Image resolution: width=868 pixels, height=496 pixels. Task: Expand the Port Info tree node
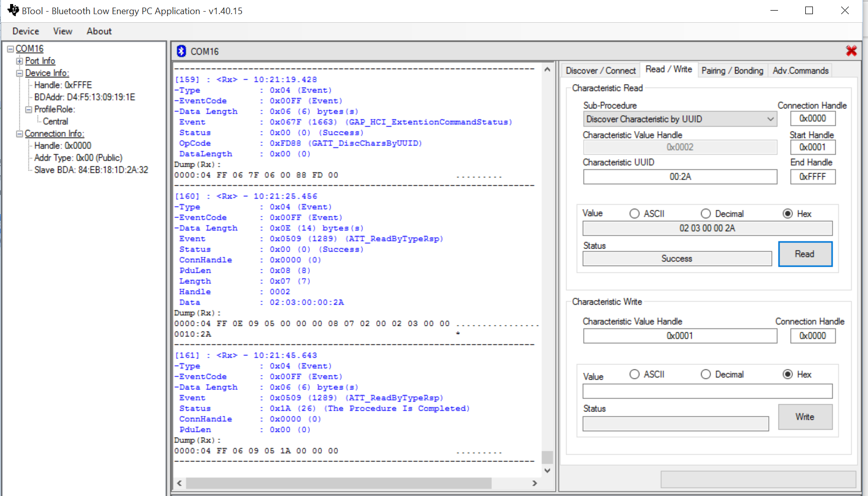pos(20,61)
